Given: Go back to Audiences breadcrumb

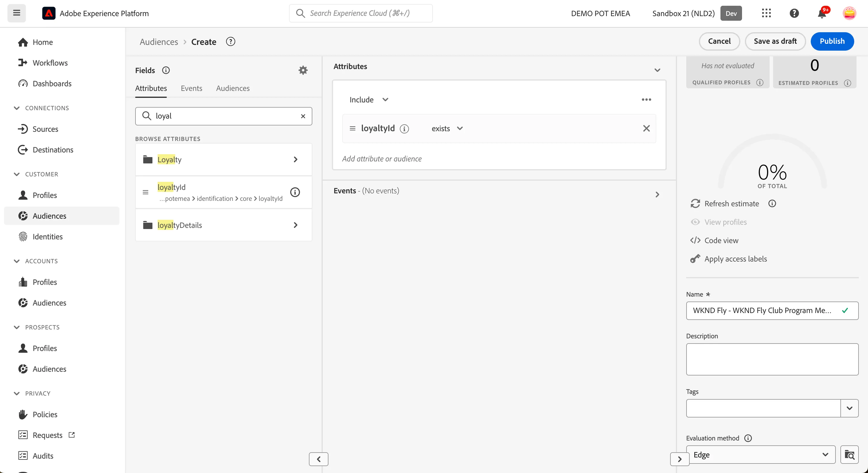Looking at the screenshot, I should click(159, 42).
